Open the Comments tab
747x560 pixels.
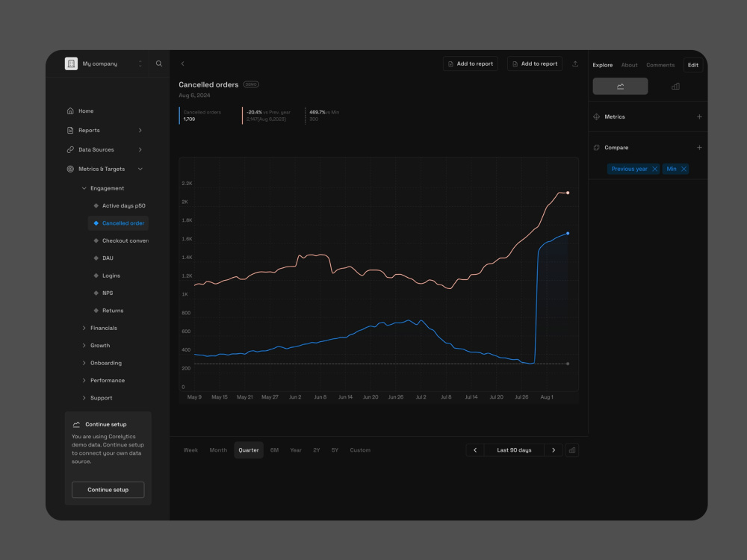click(660, 65)
